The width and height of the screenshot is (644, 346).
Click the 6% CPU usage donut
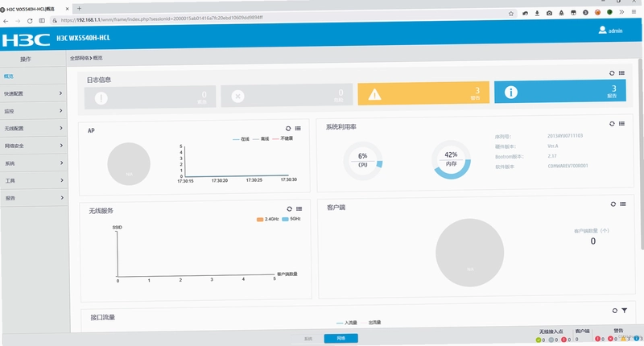[363, 161]
